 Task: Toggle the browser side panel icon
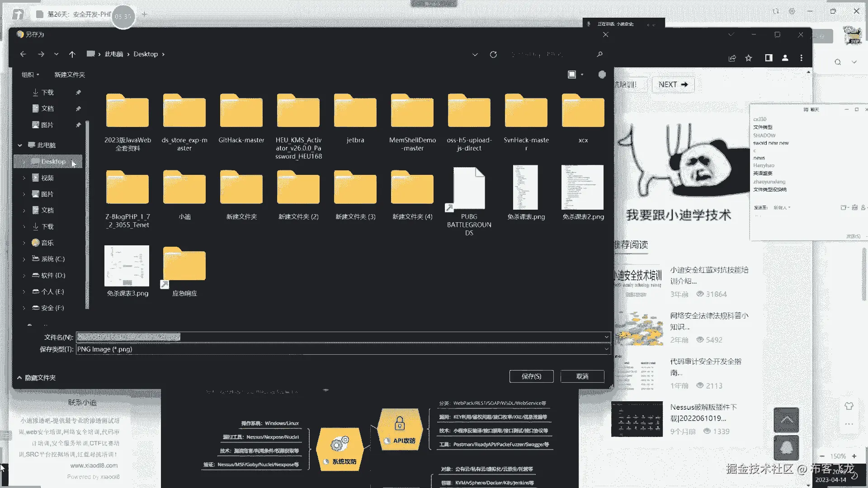pyautogui.click(x=769, y=58)
